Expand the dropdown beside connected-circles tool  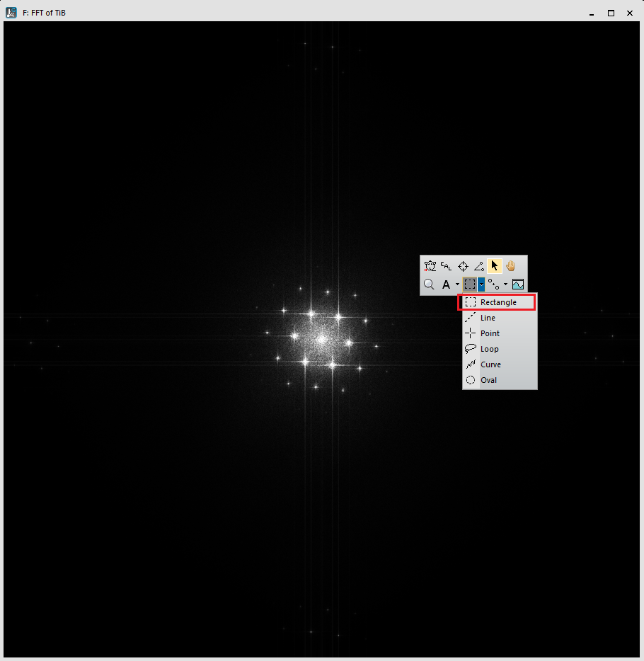(x=505, y=284)
